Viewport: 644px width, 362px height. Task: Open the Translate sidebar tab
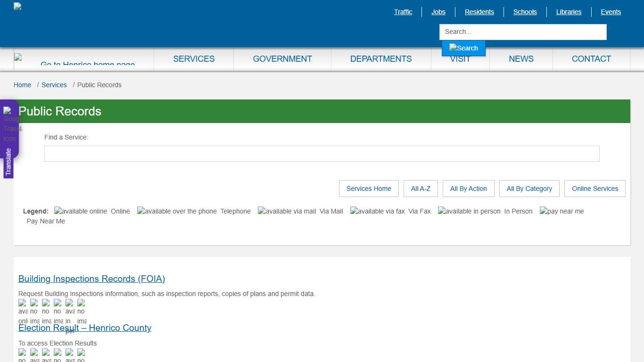click(x=8, y=161)
